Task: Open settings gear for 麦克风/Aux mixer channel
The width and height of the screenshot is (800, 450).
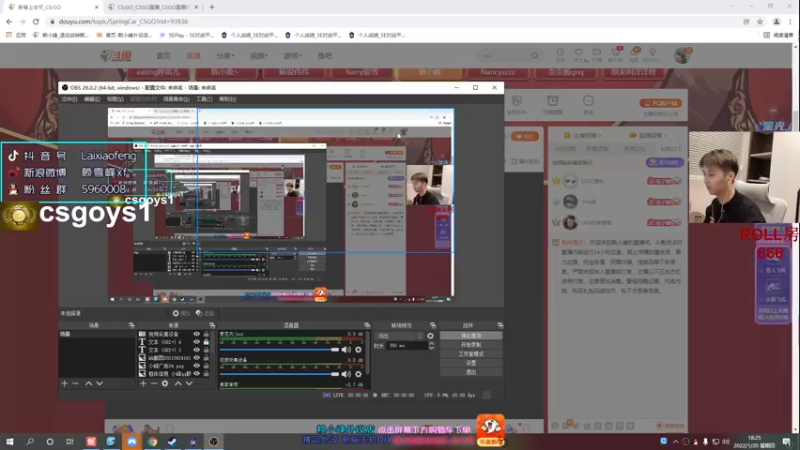Action: [358, 349]
